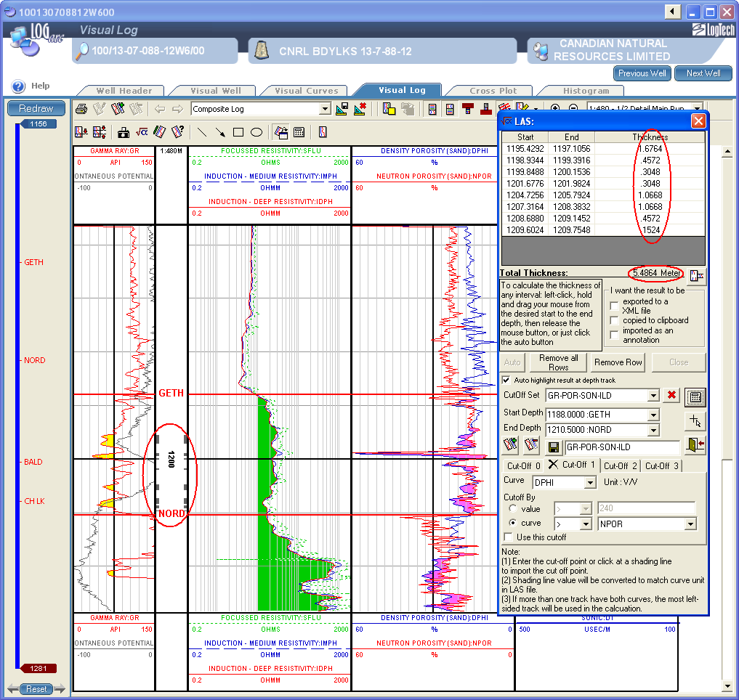Delete cutoff set with red X icon
739x700 pixels.
[x=672, y=396]
